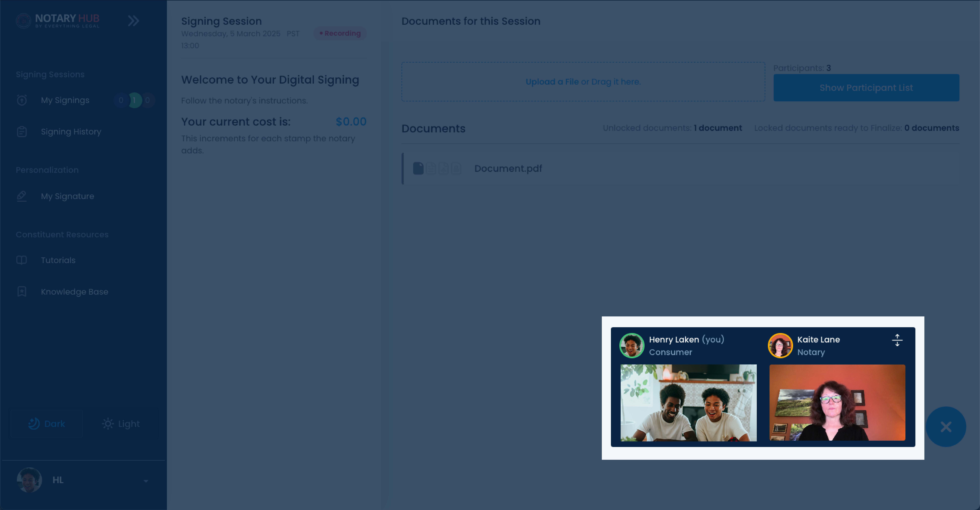Image resolution: width=980 pixels, height=510 pixels.
Task: Click Kaite Lane's video feed
Action: (837, 403)
